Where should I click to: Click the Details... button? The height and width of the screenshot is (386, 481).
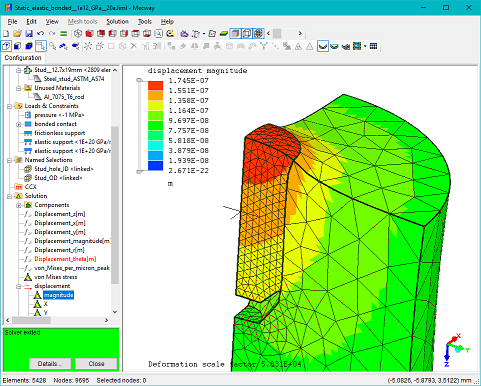coord(50,364)
